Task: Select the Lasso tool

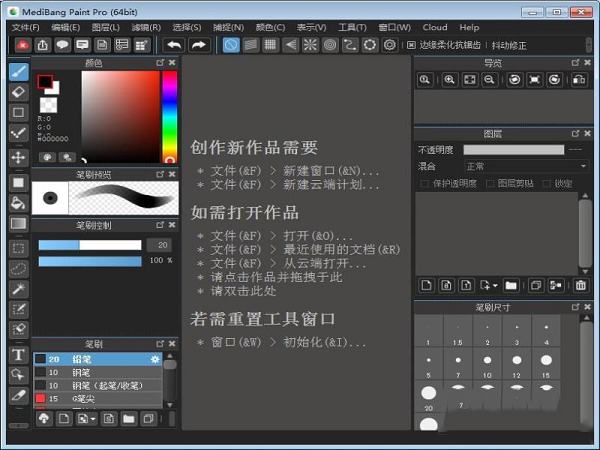Action: [19, 269]
